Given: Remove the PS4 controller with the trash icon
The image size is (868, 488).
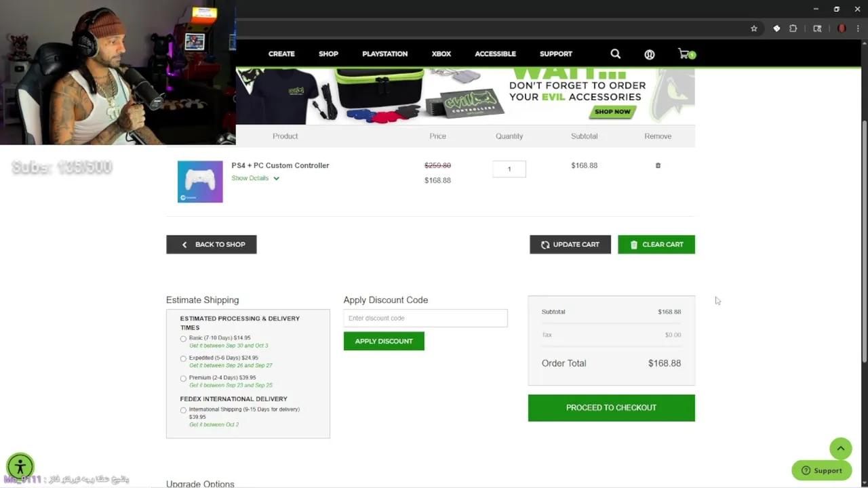Looking at the screenshot, I should point(658,165).
